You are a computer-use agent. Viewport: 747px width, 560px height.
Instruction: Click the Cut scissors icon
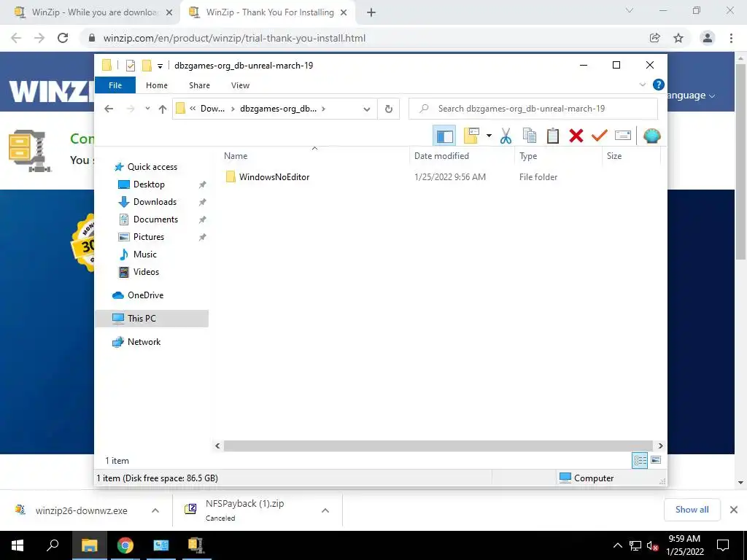pyautogui.click(x=506, y=136)
